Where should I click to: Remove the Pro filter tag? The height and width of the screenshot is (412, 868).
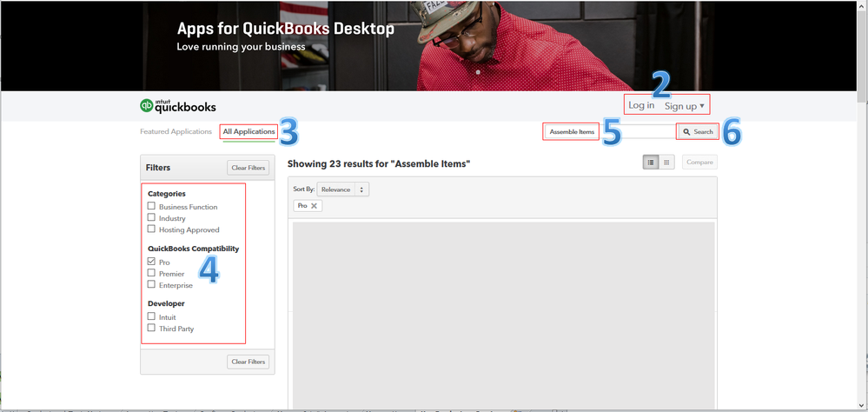tap(314, 205)
